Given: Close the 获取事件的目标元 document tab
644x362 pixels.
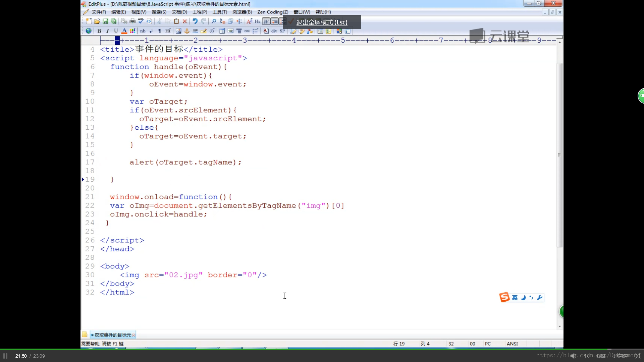Looking at the screenshot, I should pos(134,335).
